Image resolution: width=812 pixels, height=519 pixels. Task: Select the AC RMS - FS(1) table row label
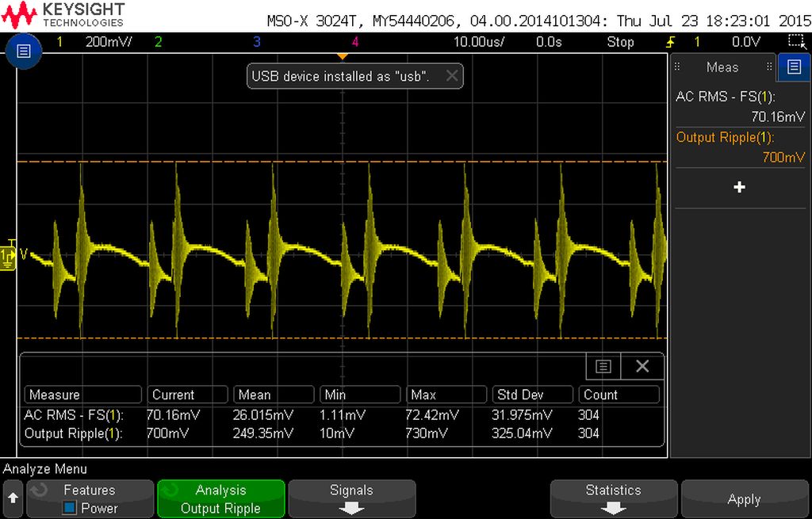pos(74,415)
